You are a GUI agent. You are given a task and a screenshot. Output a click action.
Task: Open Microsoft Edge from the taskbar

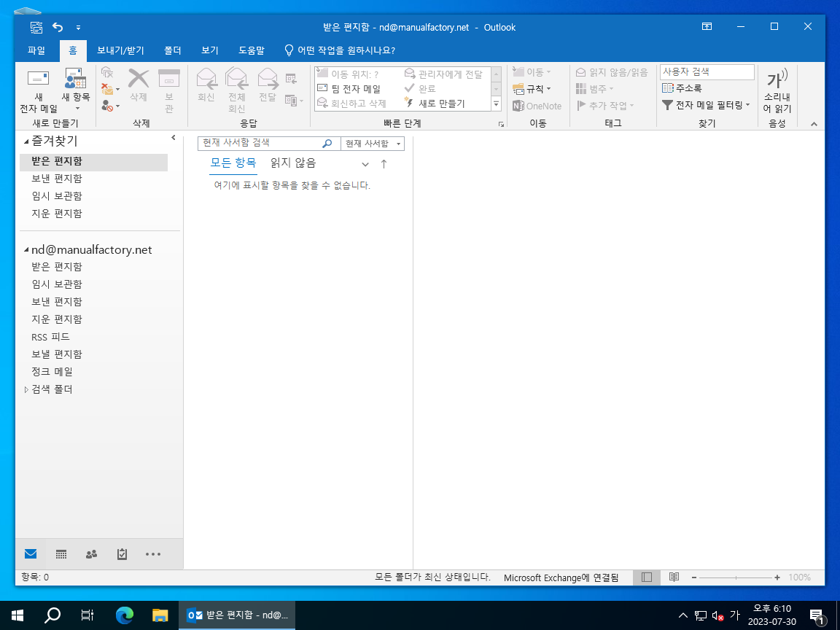coord(125,615)
